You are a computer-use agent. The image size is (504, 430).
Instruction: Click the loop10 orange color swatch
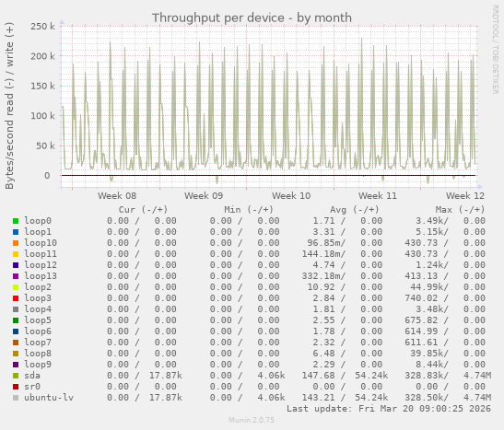[x=16, y=243]
